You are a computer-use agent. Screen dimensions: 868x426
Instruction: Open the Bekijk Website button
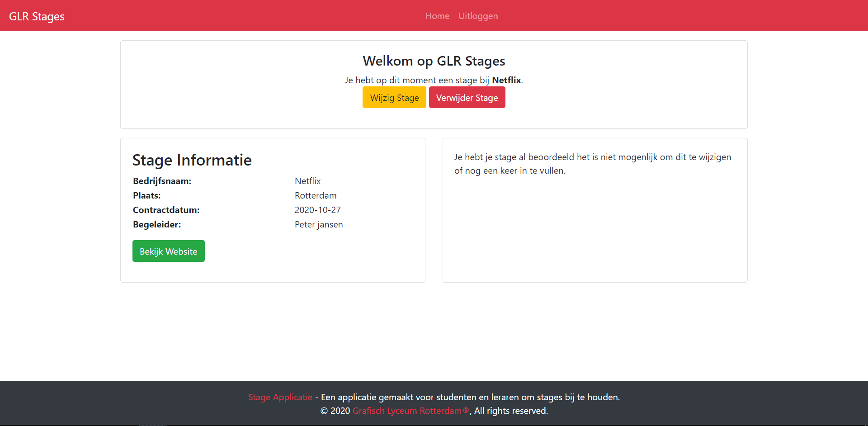(169, 251)
